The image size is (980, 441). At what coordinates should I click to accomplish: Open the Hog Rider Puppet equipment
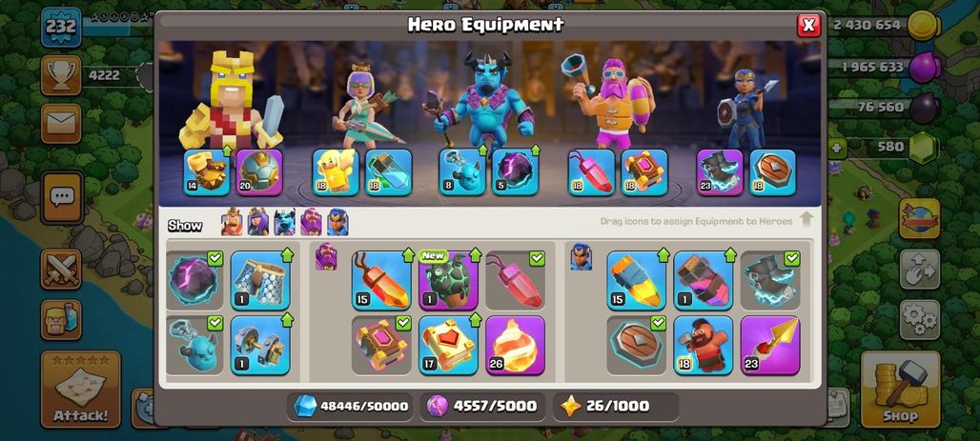[704, 346]
